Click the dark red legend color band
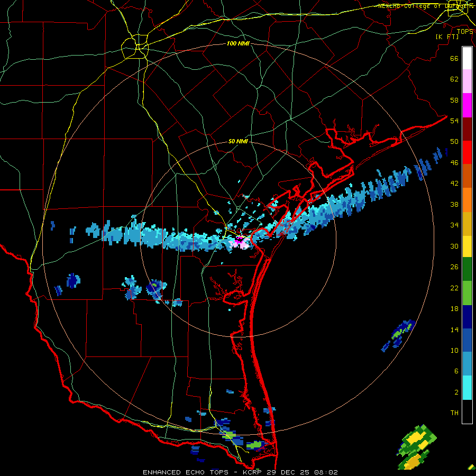The width and height of the screenshot is (476, 476). 467,129
